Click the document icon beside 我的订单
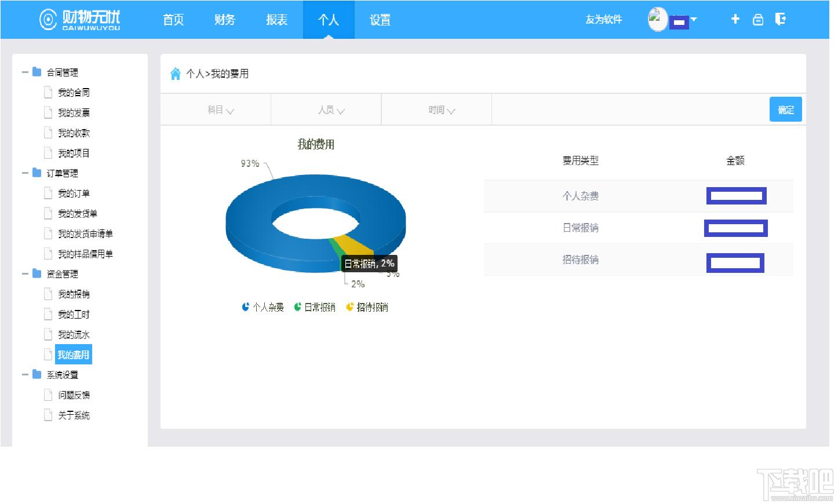 pos(49,193)
